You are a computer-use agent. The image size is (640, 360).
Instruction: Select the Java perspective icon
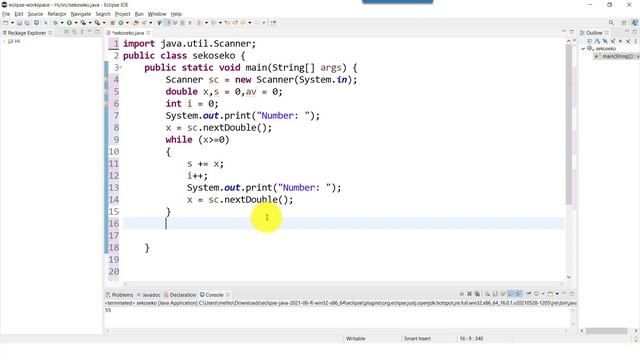[x=635, y=23]
